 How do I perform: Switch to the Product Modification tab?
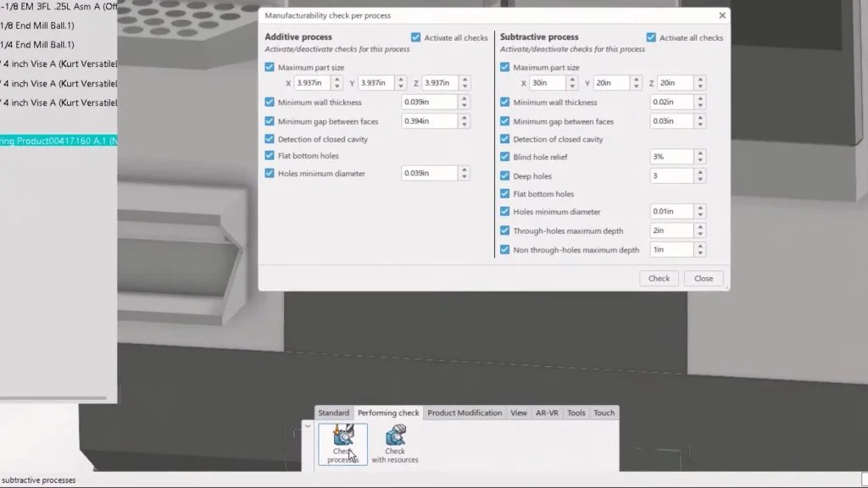pos(465,413)
